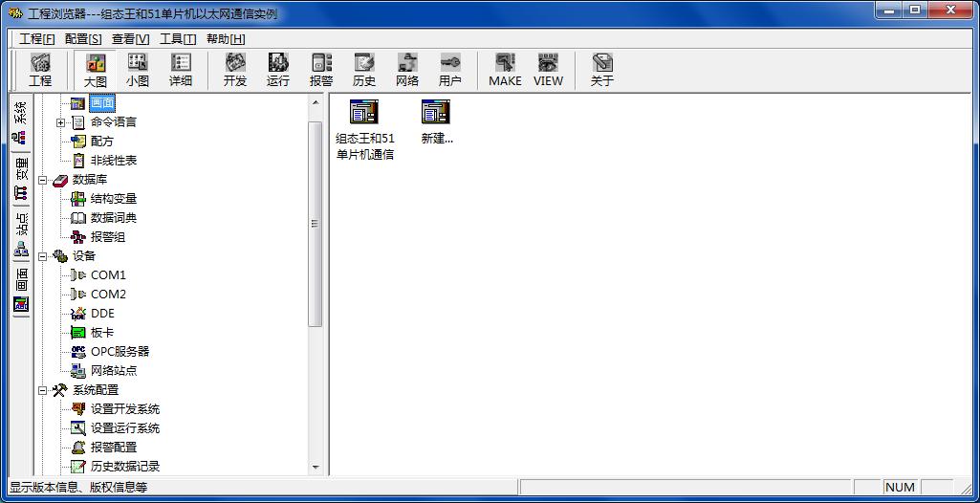Switch to the 画面 side tab

point(21,291)
